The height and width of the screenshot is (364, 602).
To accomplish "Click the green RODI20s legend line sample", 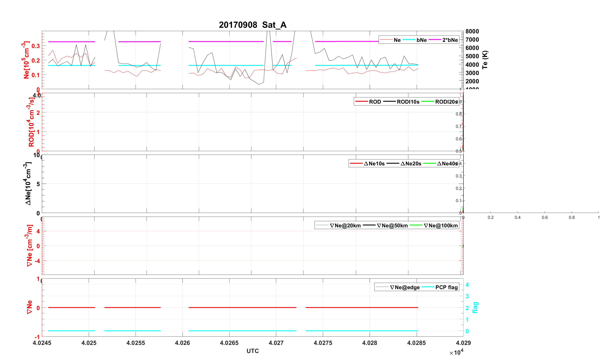I will [428, 101].
